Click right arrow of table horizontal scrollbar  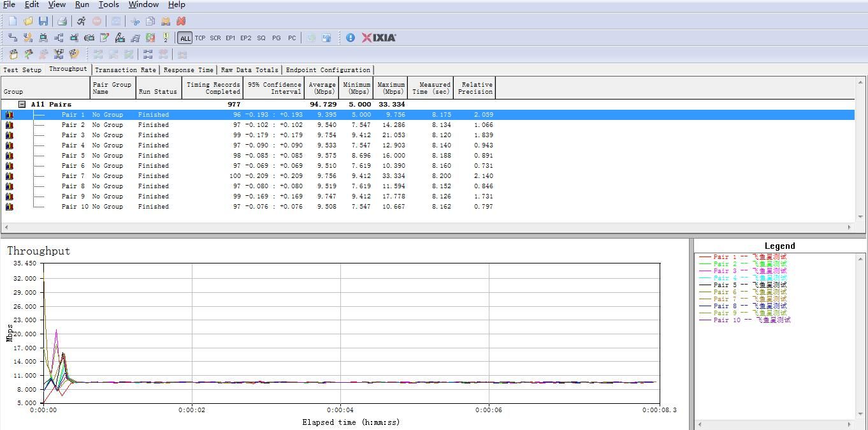(849, 227)
